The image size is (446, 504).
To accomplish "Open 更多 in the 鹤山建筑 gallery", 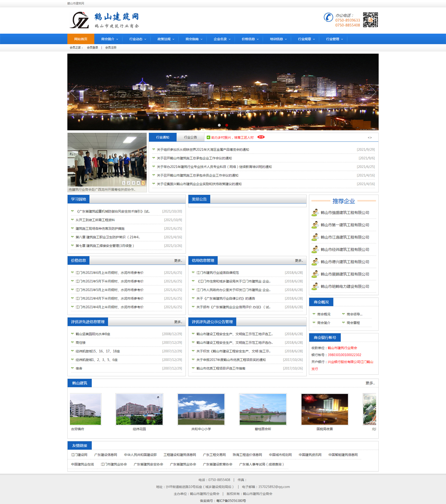I will (x=370, y=383).
